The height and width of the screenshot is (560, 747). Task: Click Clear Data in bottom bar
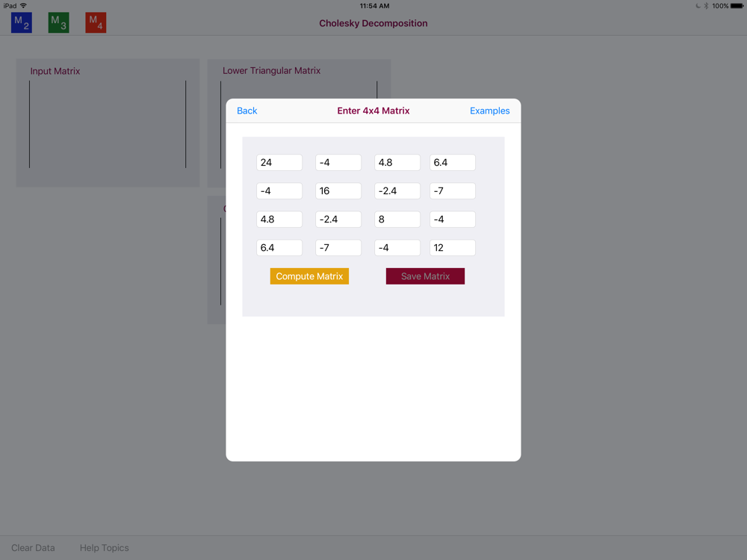click(33, 547)
